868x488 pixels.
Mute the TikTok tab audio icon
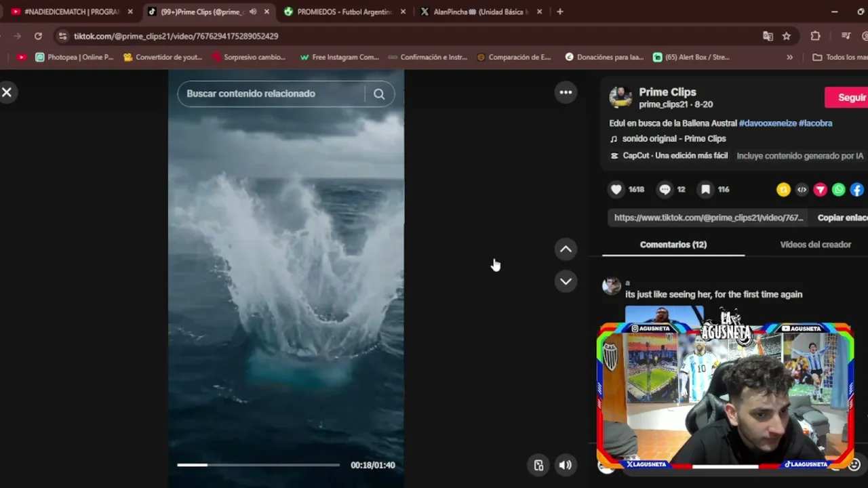click(x=253, y=12)
